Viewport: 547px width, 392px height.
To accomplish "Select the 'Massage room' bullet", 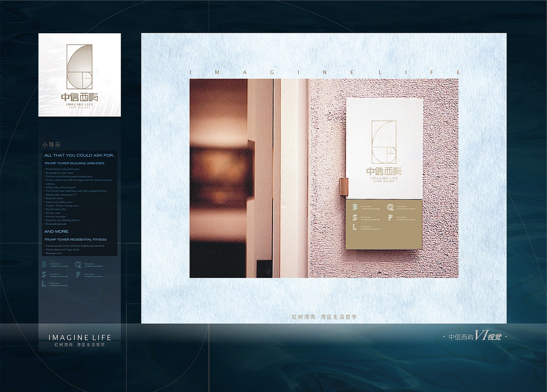I will coord(53,253).
